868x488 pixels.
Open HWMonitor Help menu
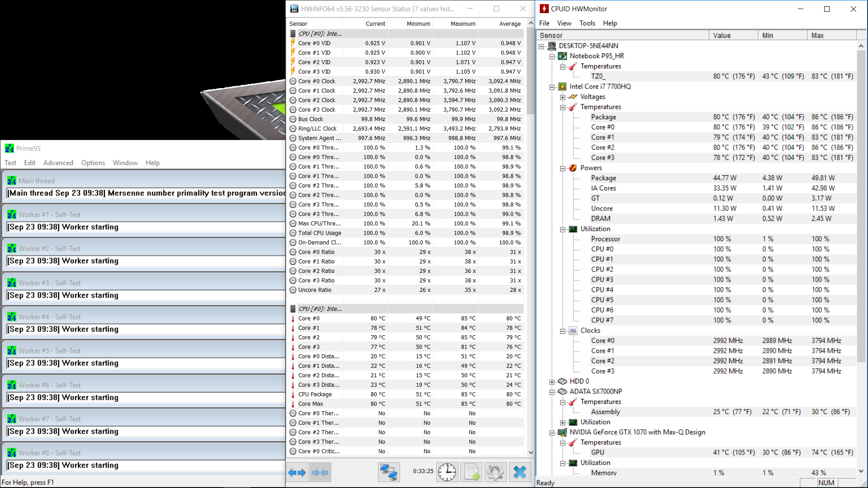(610, 23)
